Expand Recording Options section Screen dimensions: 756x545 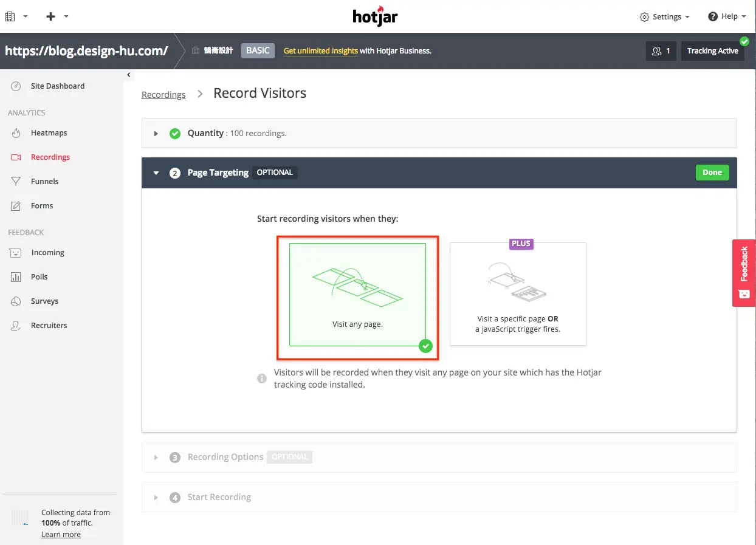(439, 457)
